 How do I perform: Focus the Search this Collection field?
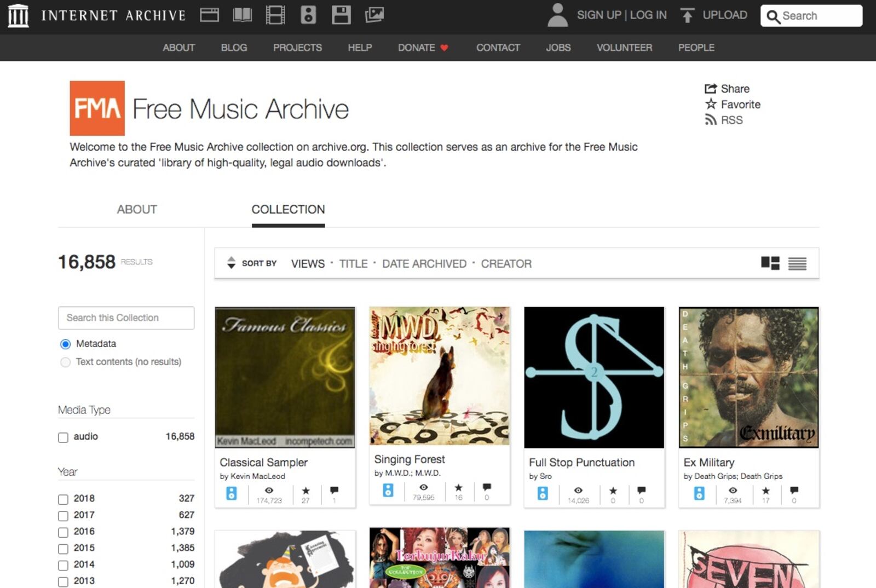pyautogui.click(x=126, y=318)
